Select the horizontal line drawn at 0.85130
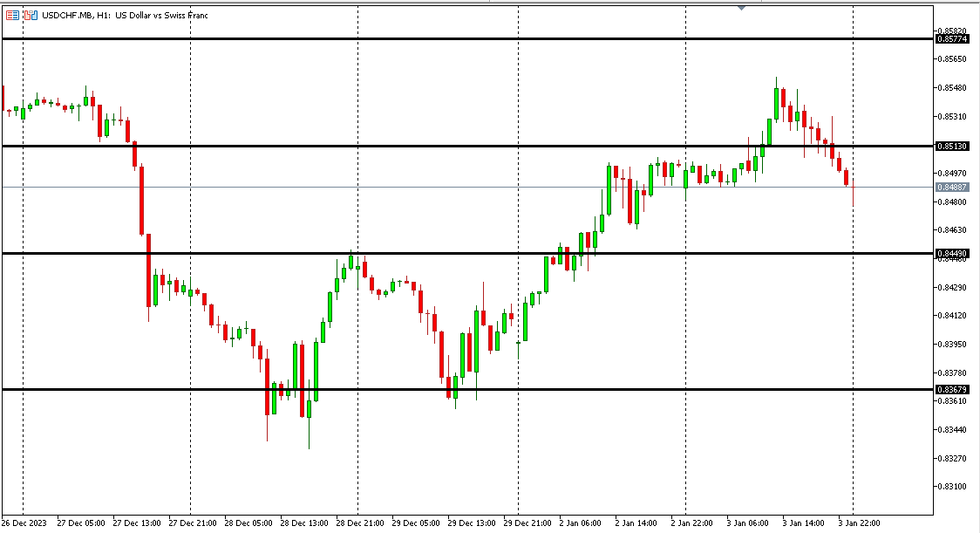Viewport: 980px width, 533px height. click(x=467, y=146)
